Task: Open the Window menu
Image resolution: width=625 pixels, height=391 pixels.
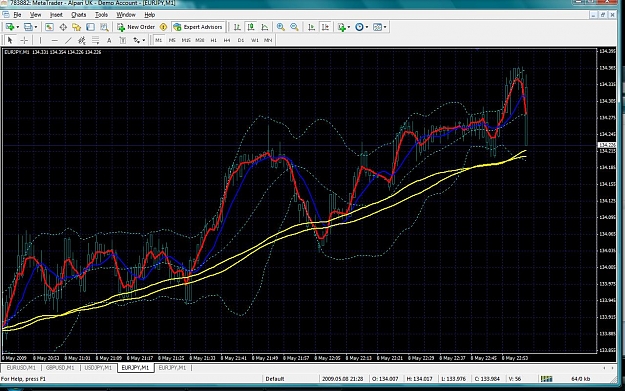Action: (x=126, y=15)
